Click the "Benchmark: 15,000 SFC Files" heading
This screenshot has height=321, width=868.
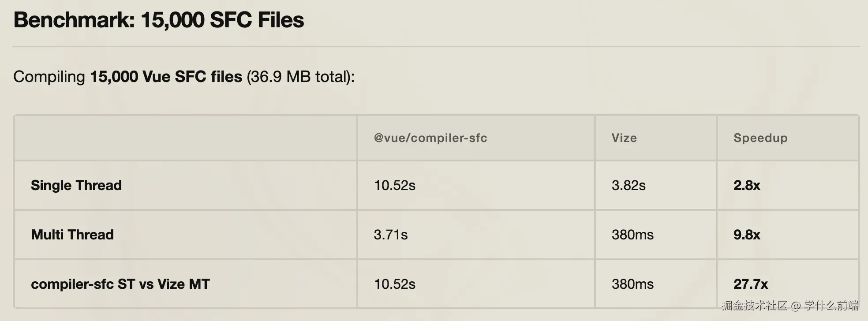(x=159, y=20)
